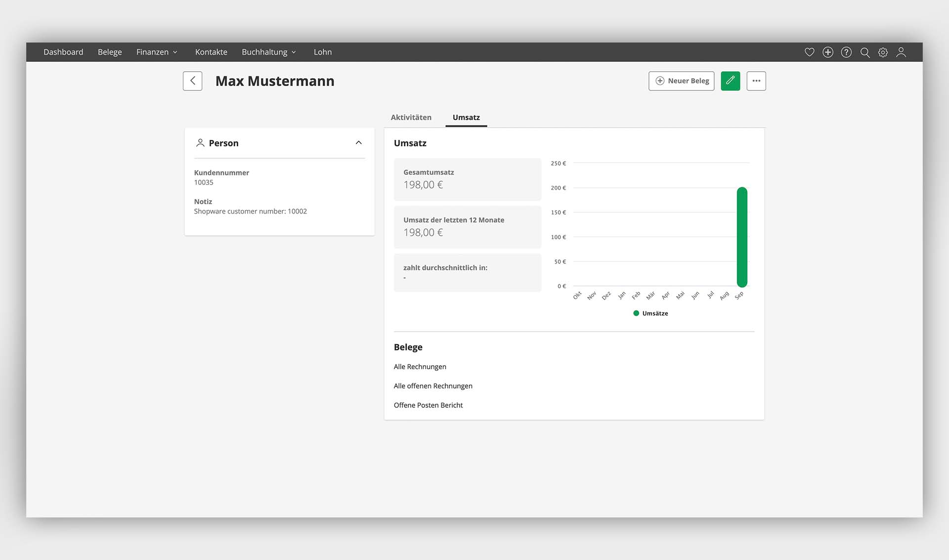Open the Lohn menu item

[323, 52]
